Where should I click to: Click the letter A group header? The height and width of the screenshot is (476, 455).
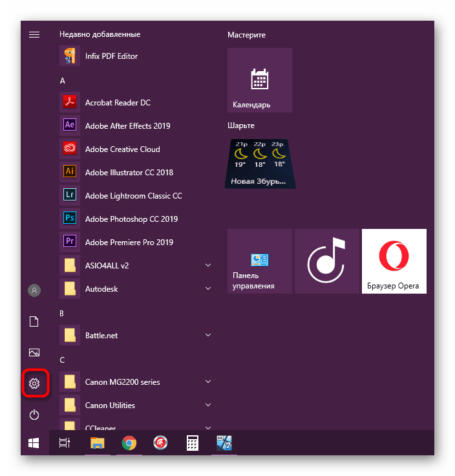[x=63, y=81]
